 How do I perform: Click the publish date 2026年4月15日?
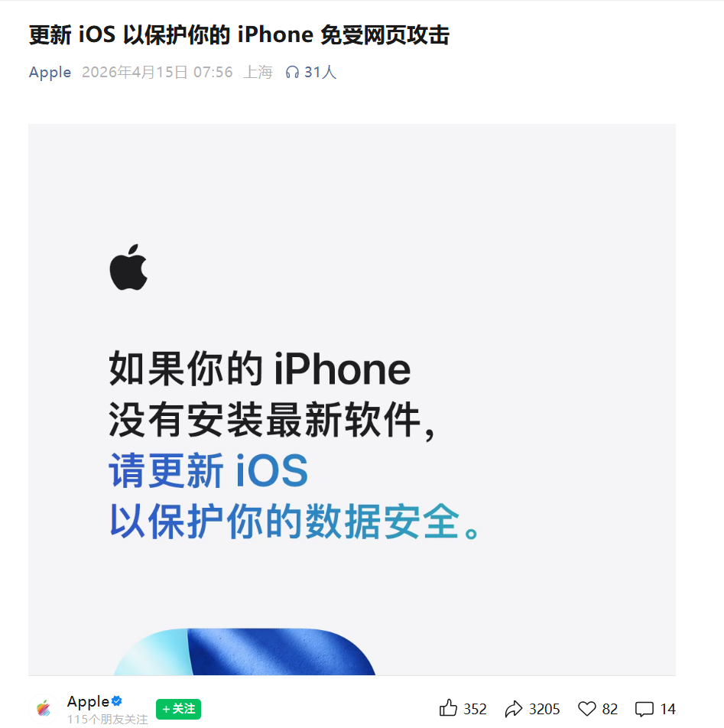point(135,73)
